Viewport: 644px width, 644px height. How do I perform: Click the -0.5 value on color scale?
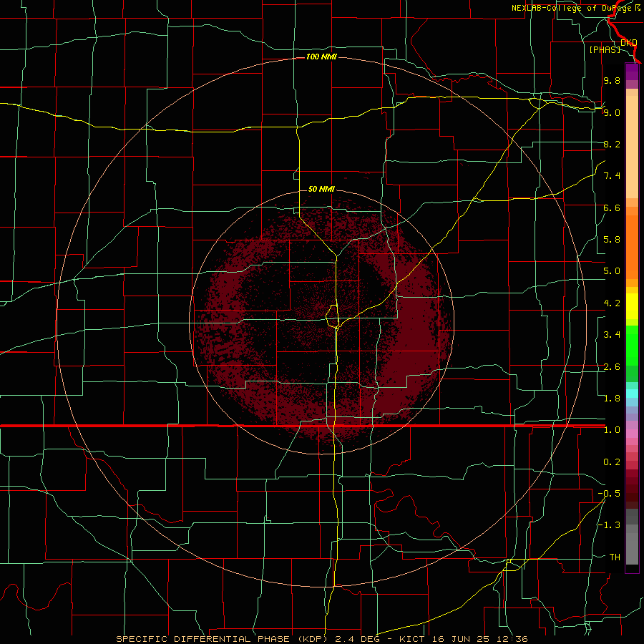pyautogui.click(x=609, y=494)
